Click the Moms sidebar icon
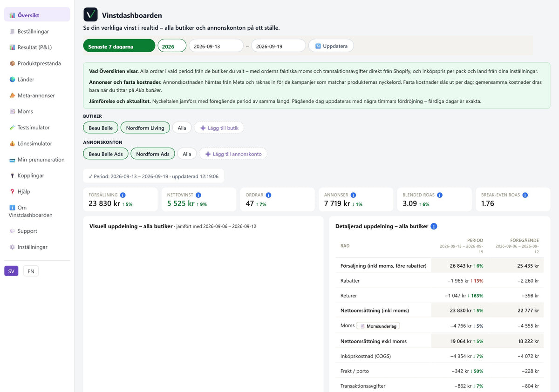Viewport: 559px width, 392px height. (x=12, y=111)
